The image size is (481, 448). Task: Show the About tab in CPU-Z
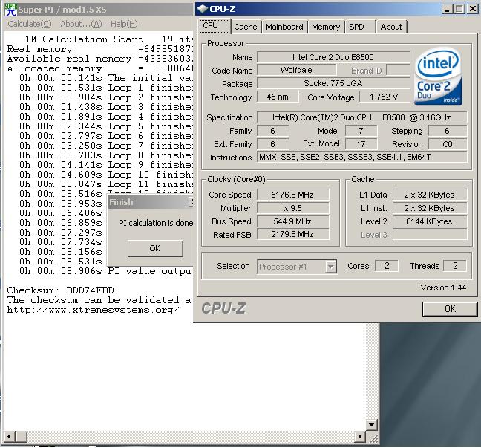click(391, 27)
